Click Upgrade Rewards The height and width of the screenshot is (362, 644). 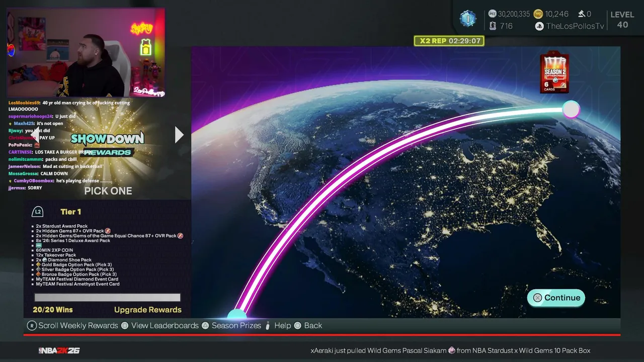tap(148, 310)
